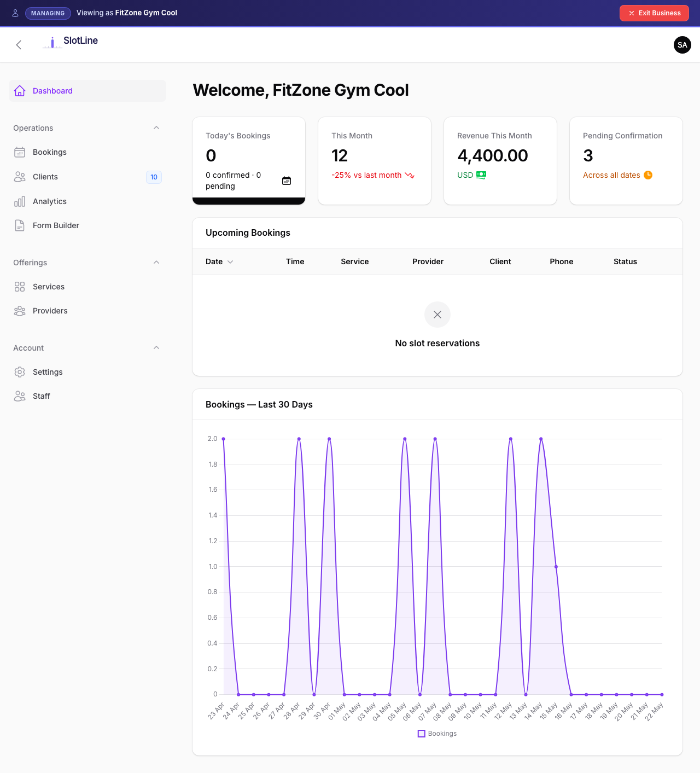
Task: Open Bookings via its calendar icon
Action: coord(20,152)
